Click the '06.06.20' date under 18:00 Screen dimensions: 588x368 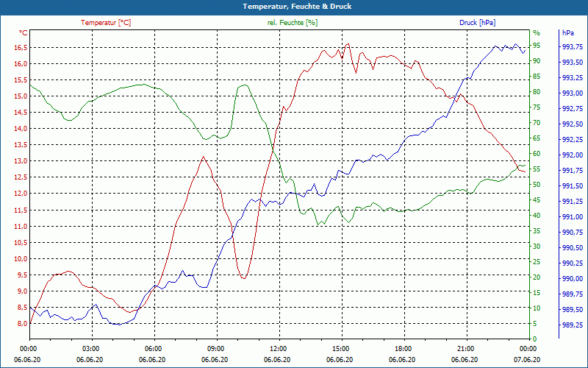tap(402, 359)
